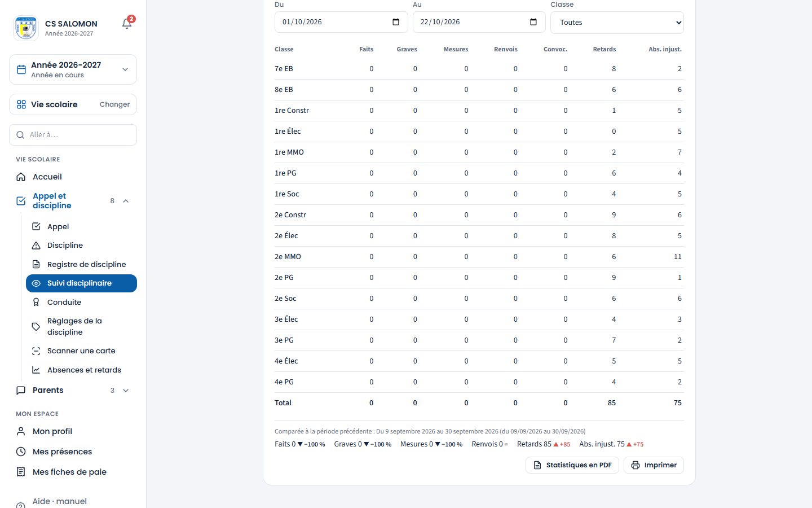This screenshot has width=812, height=508.
Task: Click the search magnifier icon in Aller à
Action: pos(20,135)
